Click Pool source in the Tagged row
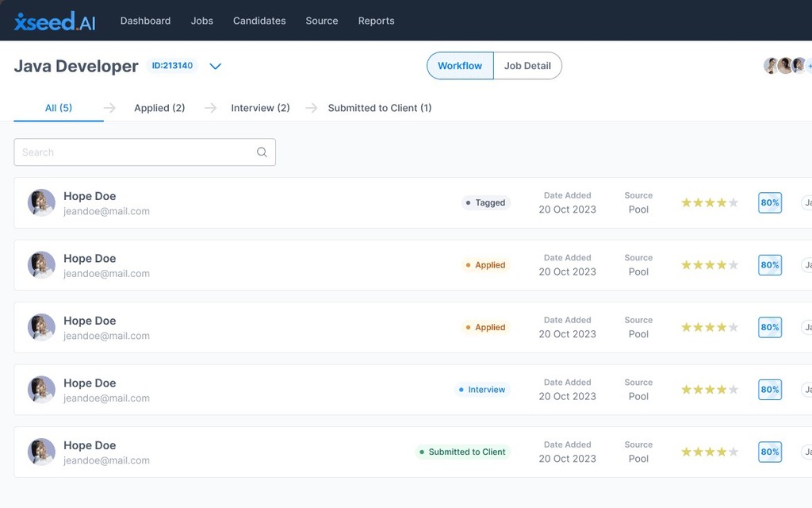Screen dimensions: 812x508 (638, 210)
